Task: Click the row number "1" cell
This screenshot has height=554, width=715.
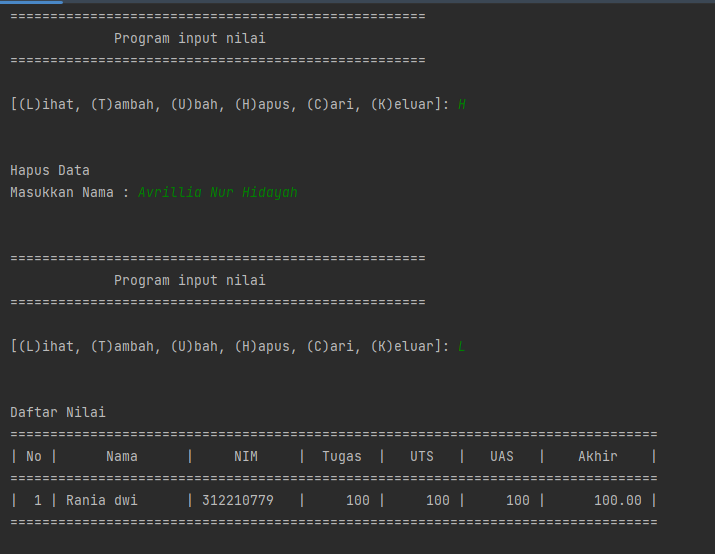Action: (38, 501)
